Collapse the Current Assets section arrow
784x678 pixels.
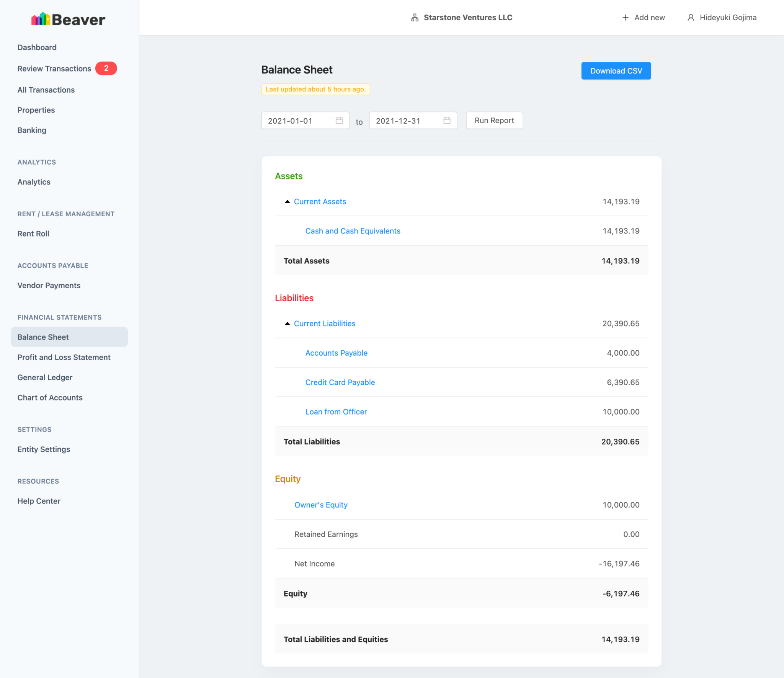tap(287, 202)
